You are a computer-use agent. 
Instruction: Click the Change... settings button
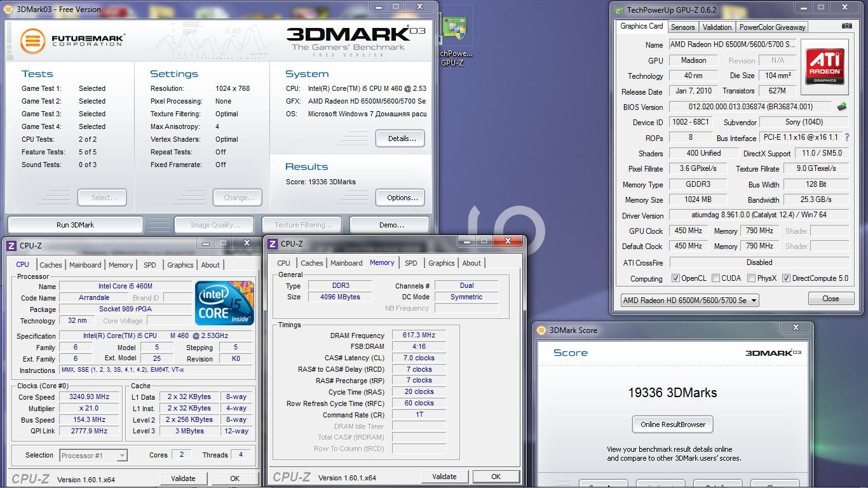click(x=238, y=198)
